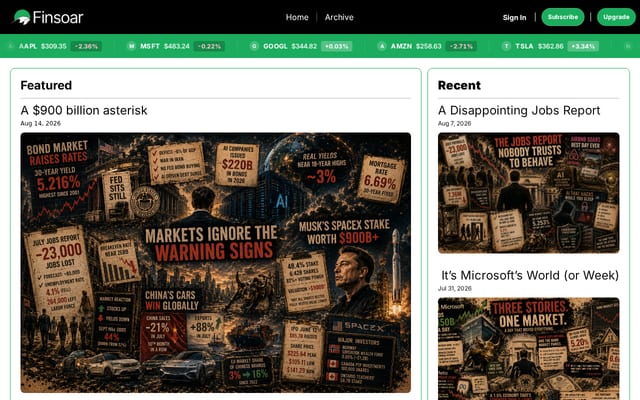Select the MSFT $483.24 price
The width and height of the screenshot is (640, 400).
coord(177,46)
